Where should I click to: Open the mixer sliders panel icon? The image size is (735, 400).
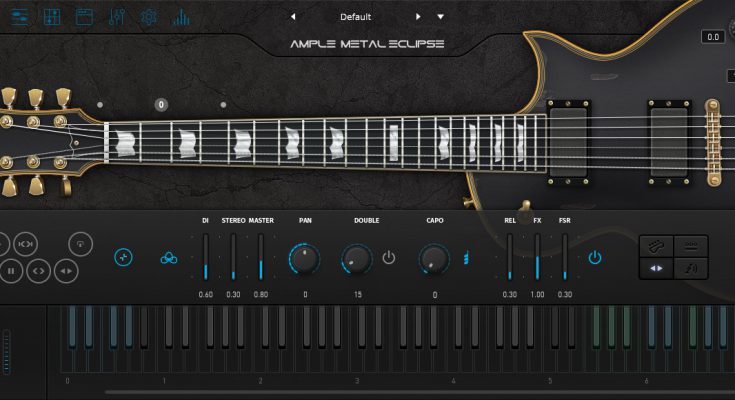click(116, 17)
